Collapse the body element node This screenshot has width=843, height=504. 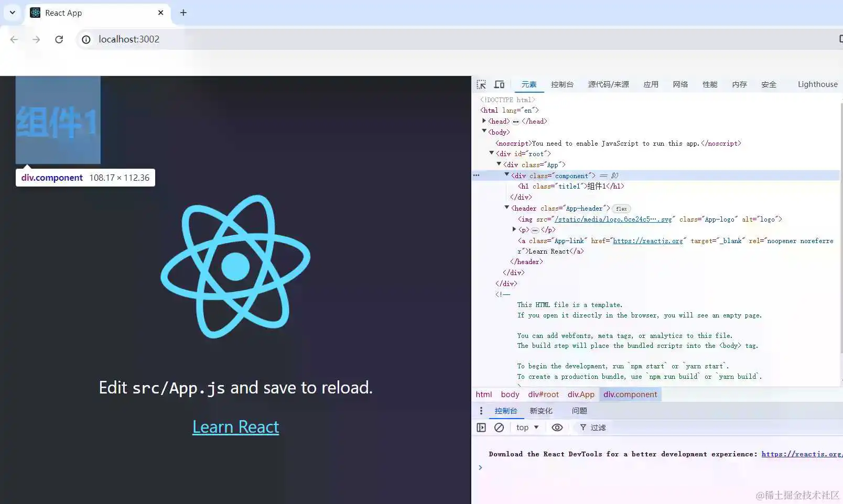[x=484, y=132]
